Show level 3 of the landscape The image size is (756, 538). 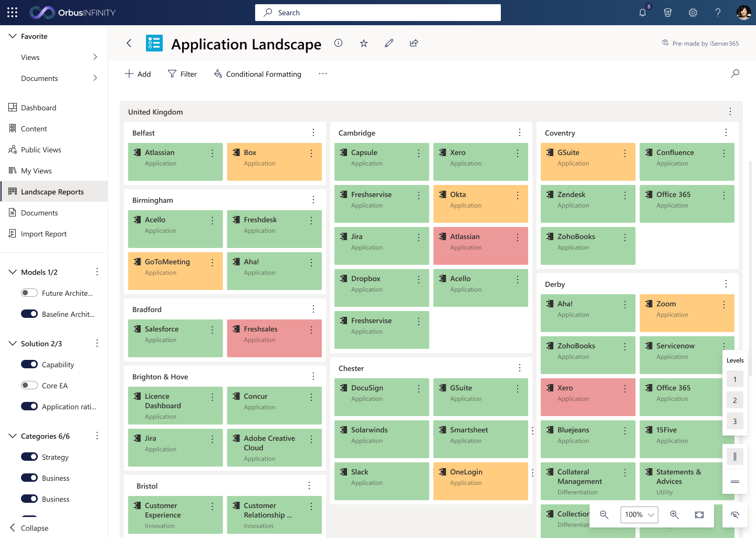735,421
